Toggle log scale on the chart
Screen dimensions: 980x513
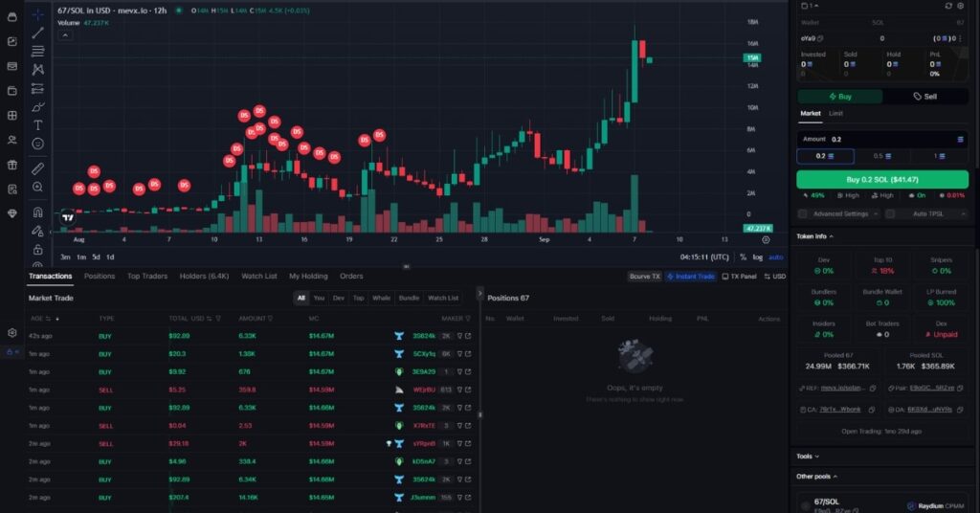[758, 256]
